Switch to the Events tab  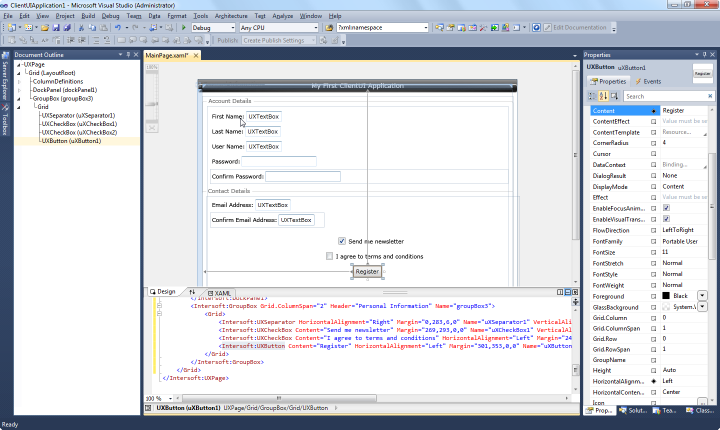point(648,81)
